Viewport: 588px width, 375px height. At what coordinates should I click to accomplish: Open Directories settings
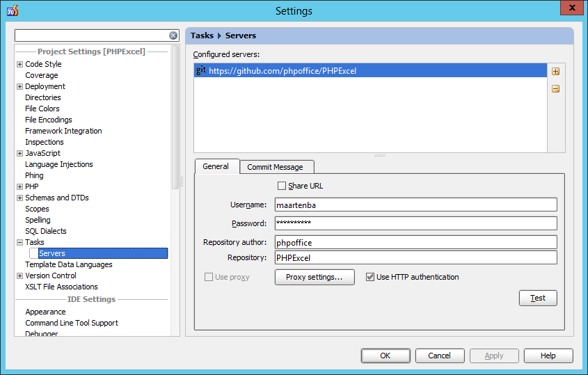[x=42, y=97]
